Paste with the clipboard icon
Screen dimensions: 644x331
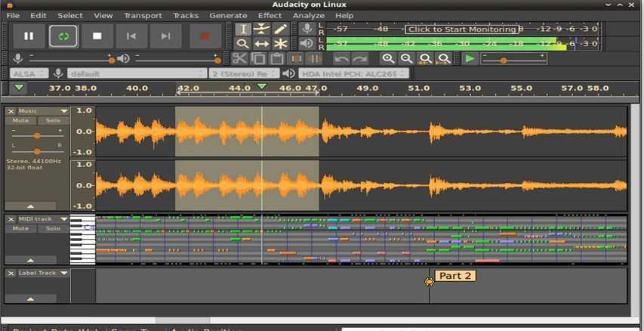pyautogui.click(x=277, y=59)
